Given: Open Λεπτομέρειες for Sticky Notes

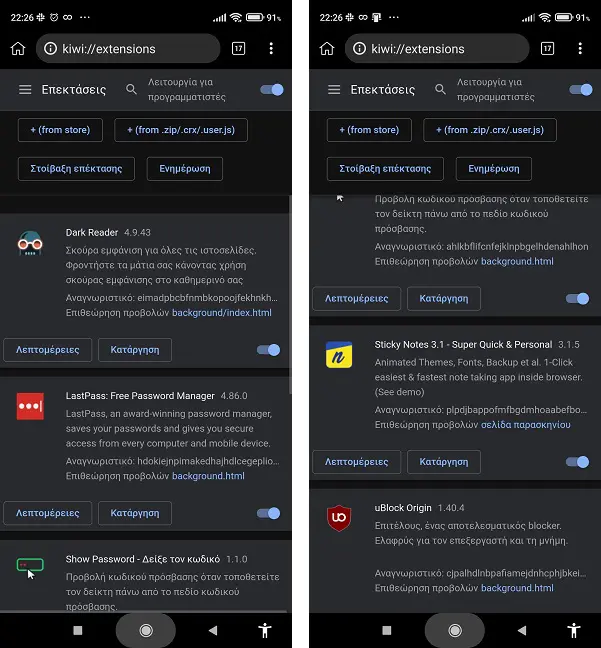Looking at the screenshot, I should tap(356, 462).
